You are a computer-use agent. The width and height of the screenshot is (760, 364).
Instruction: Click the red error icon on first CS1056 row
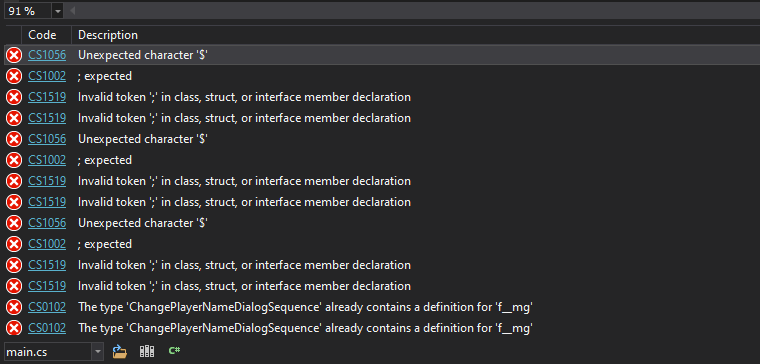tap(14, 55)
